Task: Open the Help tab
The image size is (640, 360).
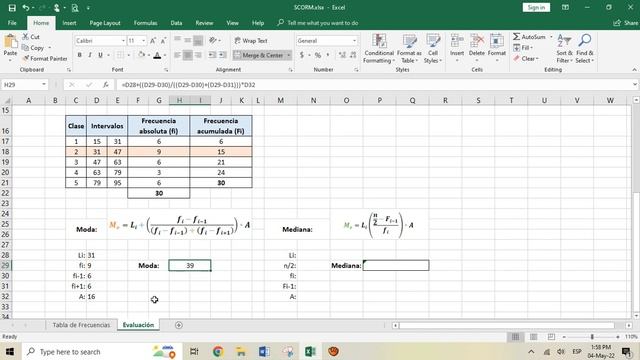Action: [258, 23]
